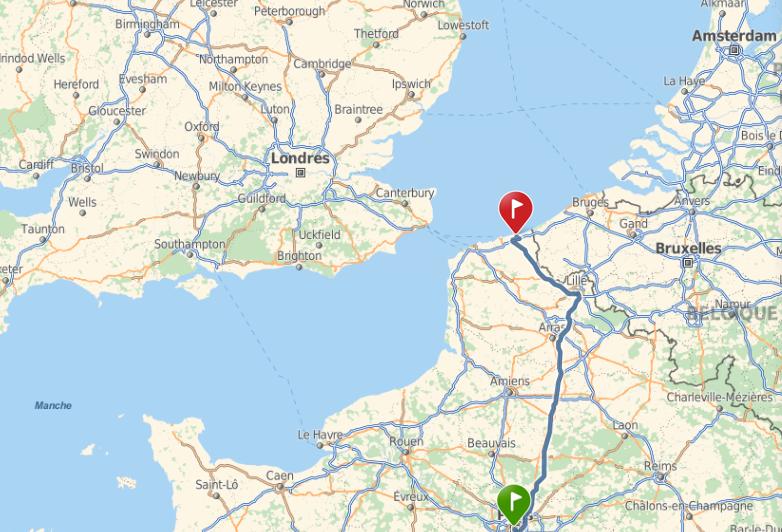The height and width of the screenshot is (532, 782).
Task: Click the Brighton city dot
Action: click(x=299, y=267)
